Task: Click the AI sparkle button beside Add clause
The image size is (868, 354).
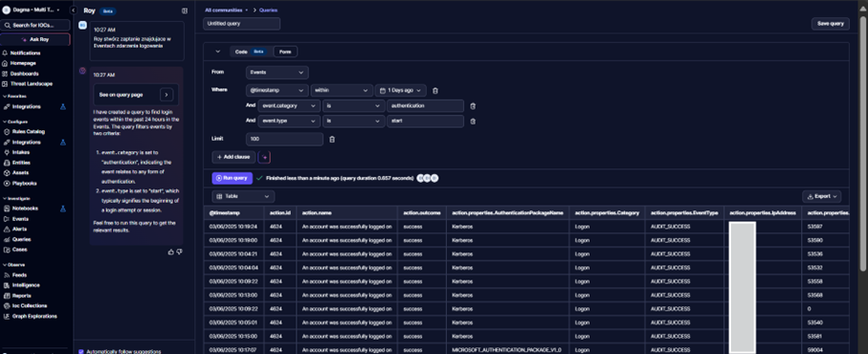Action: (264, 157)
